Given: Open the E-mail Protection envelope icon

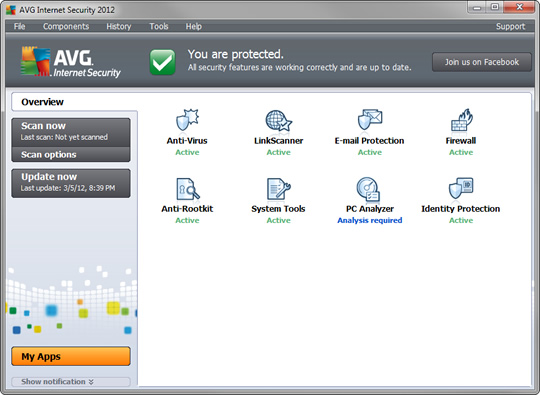Looking at the screenshot, I should coord(370,119).
